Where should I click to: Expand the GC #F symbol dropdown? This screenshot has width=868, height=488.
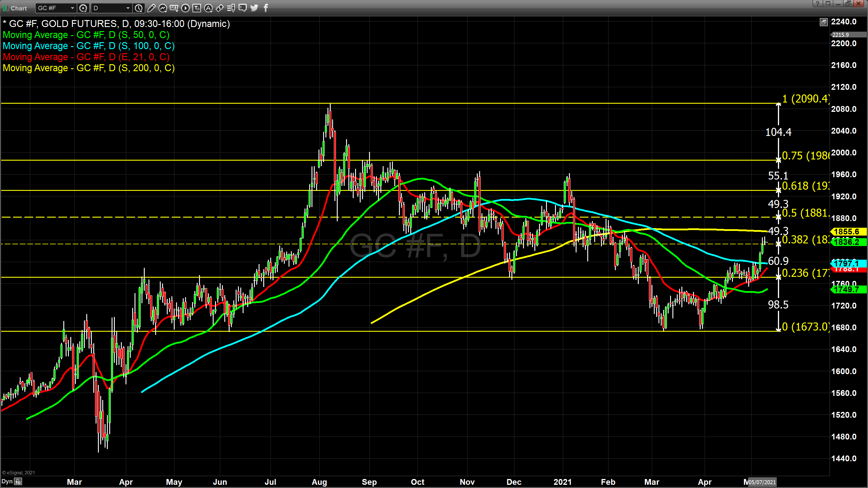point(72,8)
